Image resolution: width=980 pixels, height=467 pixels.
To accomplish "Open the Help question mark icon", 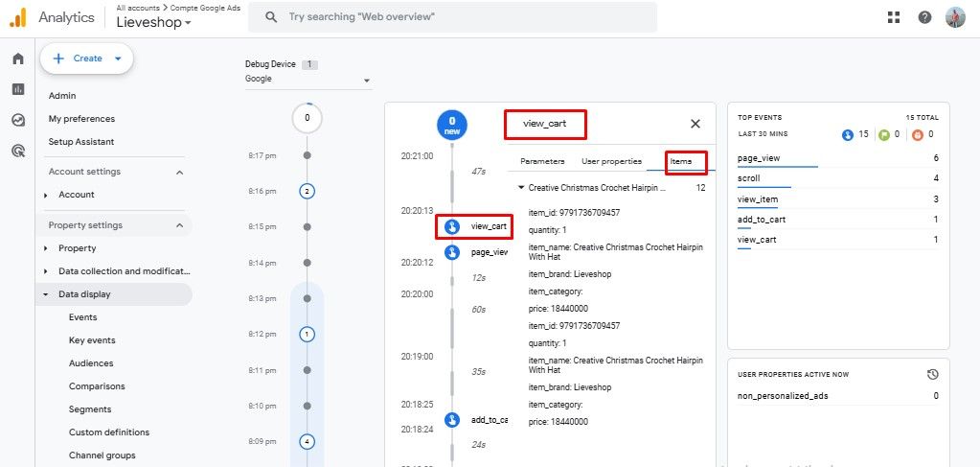I will pos(925,17).
